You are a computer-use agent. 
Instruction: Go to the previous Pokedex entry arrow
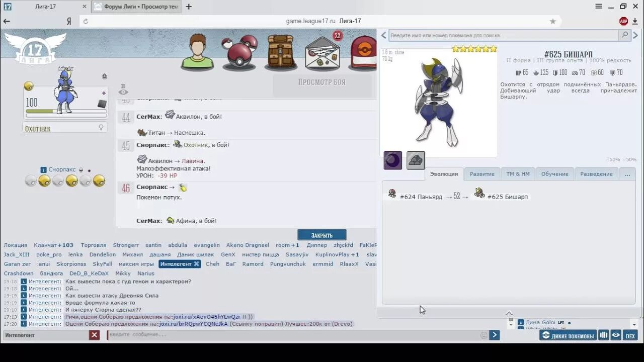point(383,35)
